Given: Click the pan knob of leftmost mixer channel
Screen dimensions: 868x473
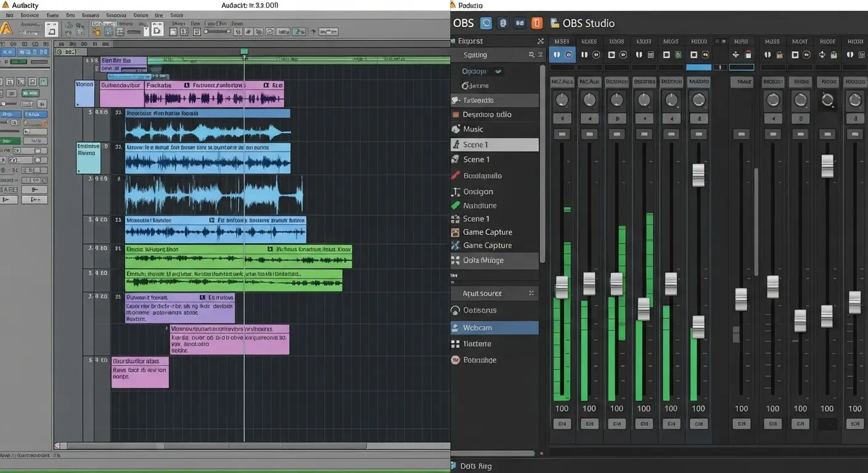Looking at the screenshot, I should [562, 99].
